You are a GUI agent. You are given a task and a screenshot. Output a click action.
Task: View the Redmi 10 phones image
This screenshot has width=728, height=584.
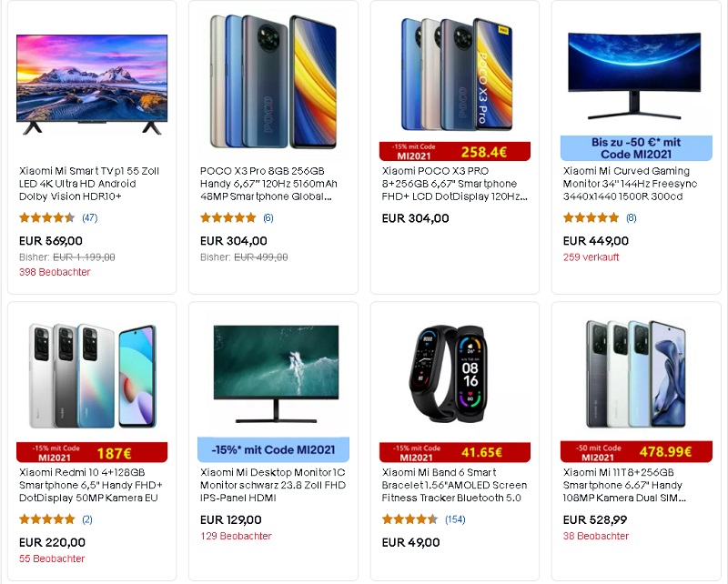click(92, 376)
